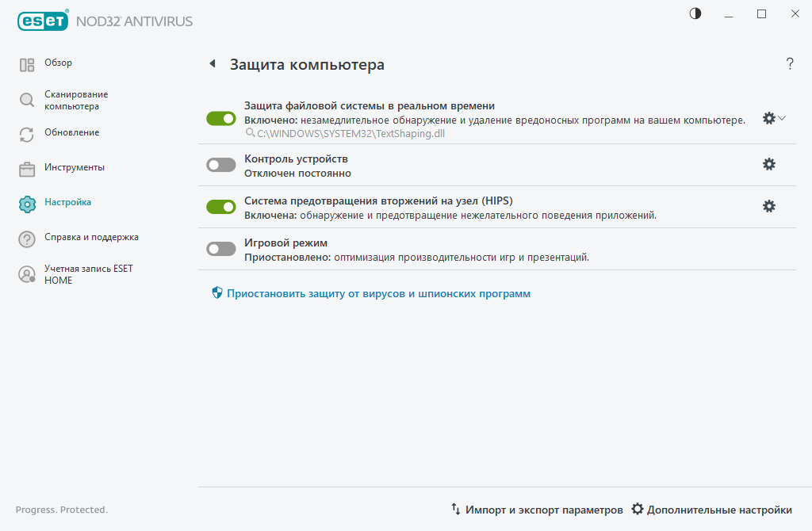The image size is (812, 531).
Task: Toggle the contrast/dark mode icon in title bar
Action: point(695,13)
